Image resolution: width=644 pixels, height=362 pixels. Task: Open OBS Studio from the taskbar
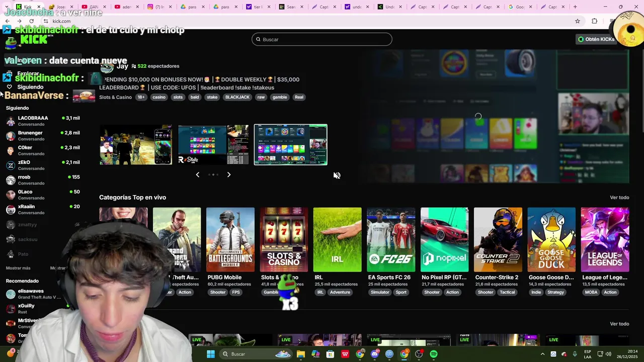[x=419, y=354]
